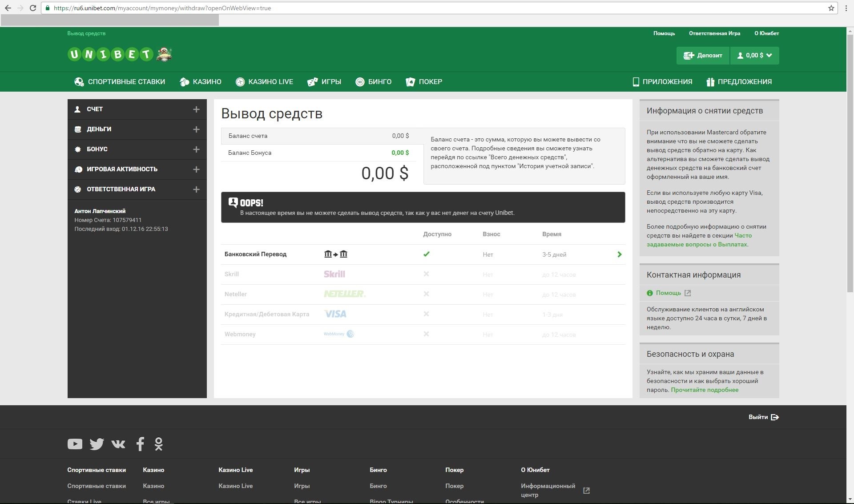The width and height of the screenshot is (854, 504).
Task: Expand the ДЕНЬГИ sidebar section
Action: click(x=196, y=129)
